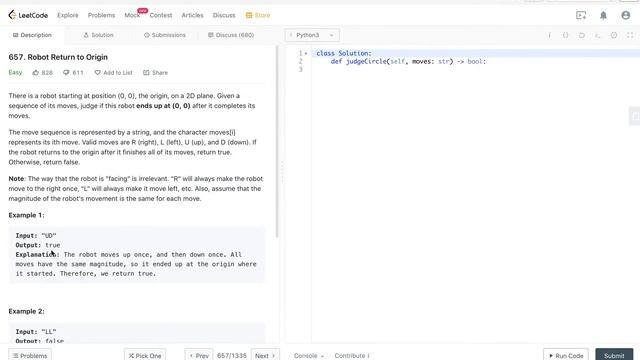
Task: Open the playground icon in header
Action: (x=581, y=16)
